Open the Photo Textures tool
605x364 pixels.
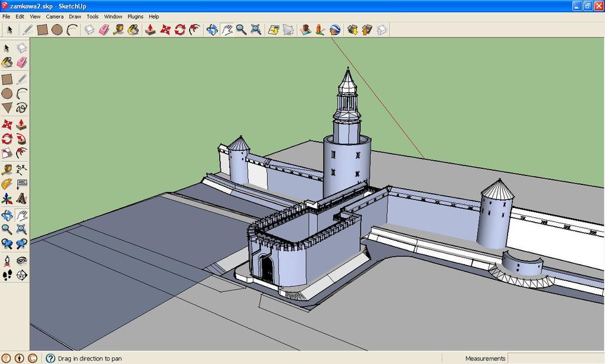pyautogui.click(x=320, y=30)
